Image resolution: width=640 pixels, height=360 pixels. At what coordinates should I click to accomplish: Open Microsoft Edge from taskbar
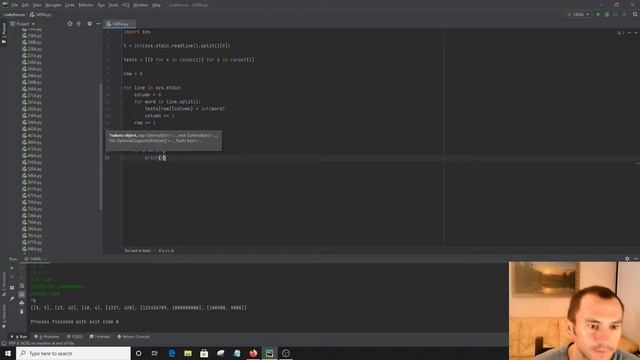[x=171, y=353]
